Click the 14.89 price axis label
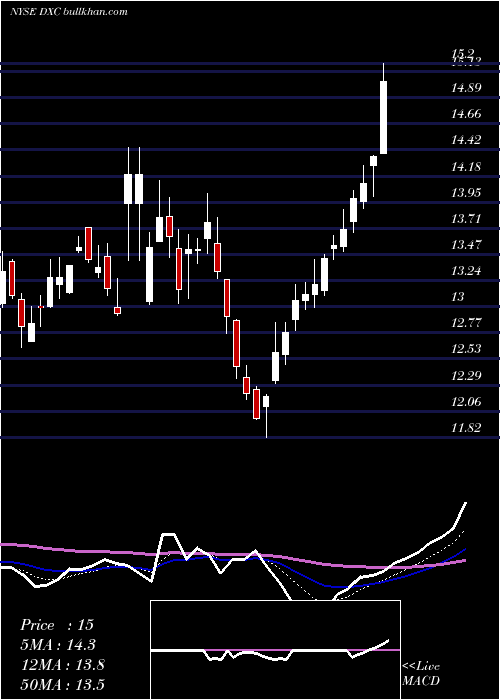500x700 pixels. click(x=466, y=88)
